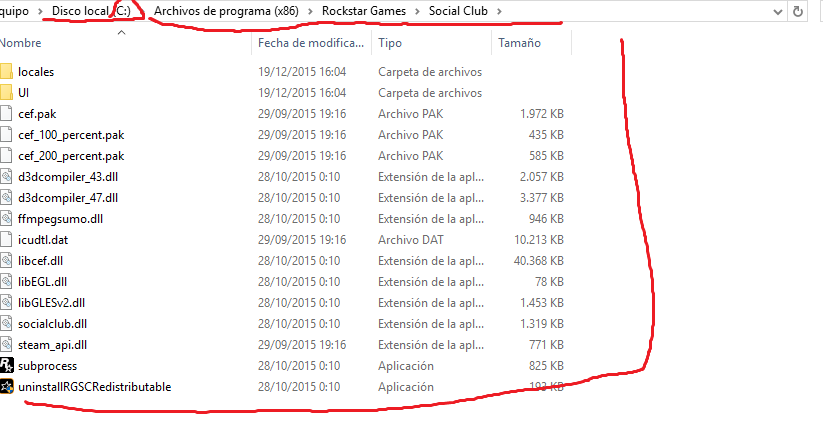The height and width of the screenshot is (431, 823).
Task: Go to Archivos de programa (x86) breadcrumb
Action: [226, 11]
